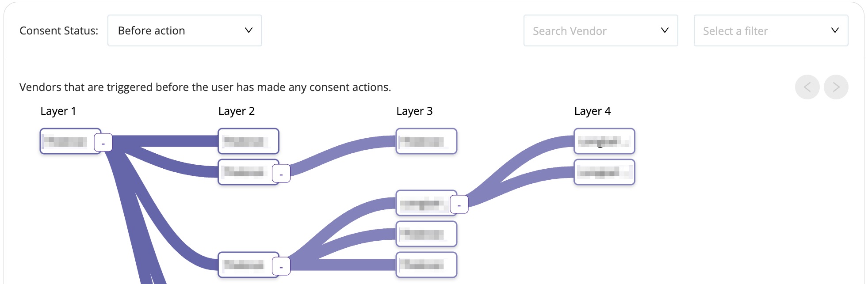Toggle visibility of the Layer 3 node's children

pos(459,204)
